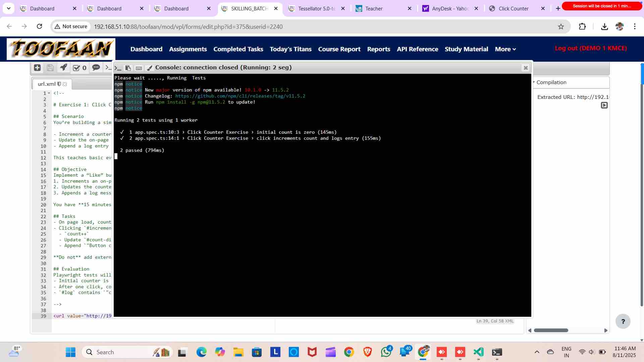Open WhatsApp from the taskbar
Viewport: 644px width, 362px height.
(x=386, y=352)
